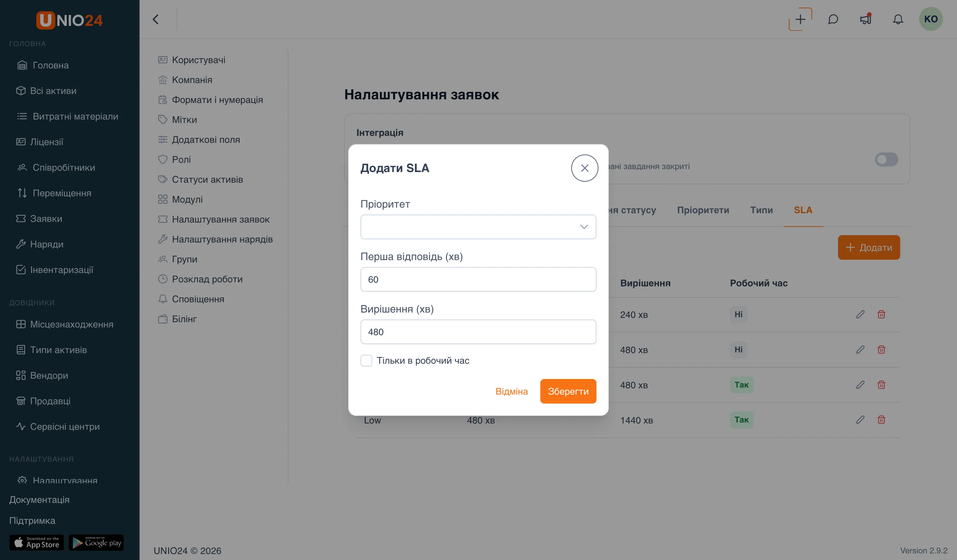Open Білінг settings
The width and height of the screenshot is (957, 560).
click(x=177, y=319)
